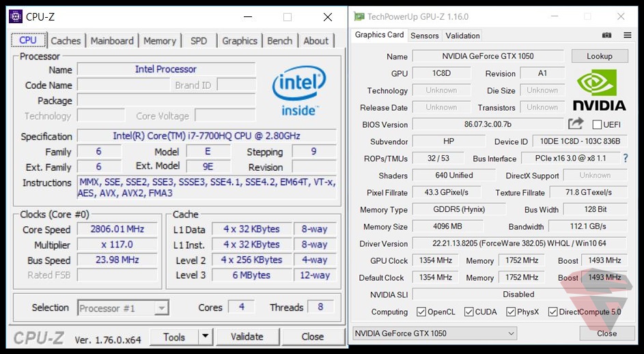Switch to the Caches tab
Image resolution: width=644 pixels, height=354 pixels.
66,41
